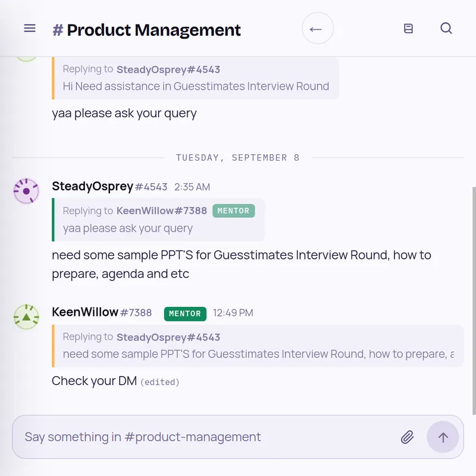Image resolution: width=476 pixels, height=476 pixels.
Task: Open SteadyOsprey's purple avatar
Action: tap(26, 191)
